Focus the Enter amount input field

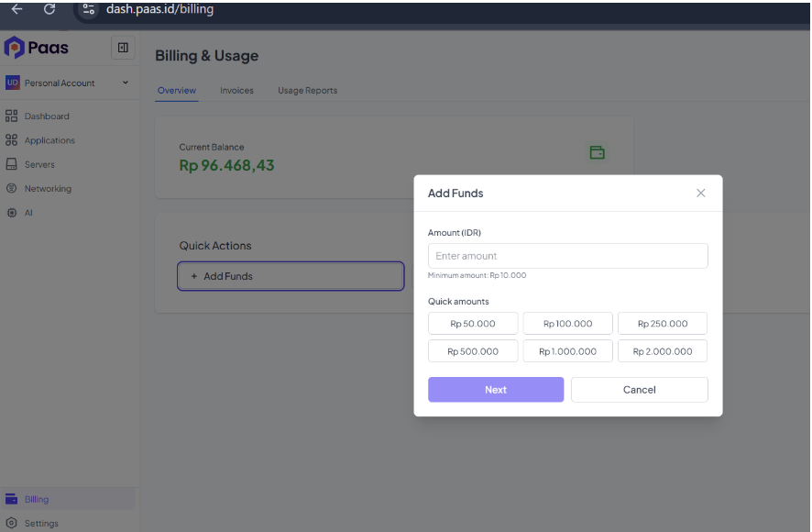567,256
